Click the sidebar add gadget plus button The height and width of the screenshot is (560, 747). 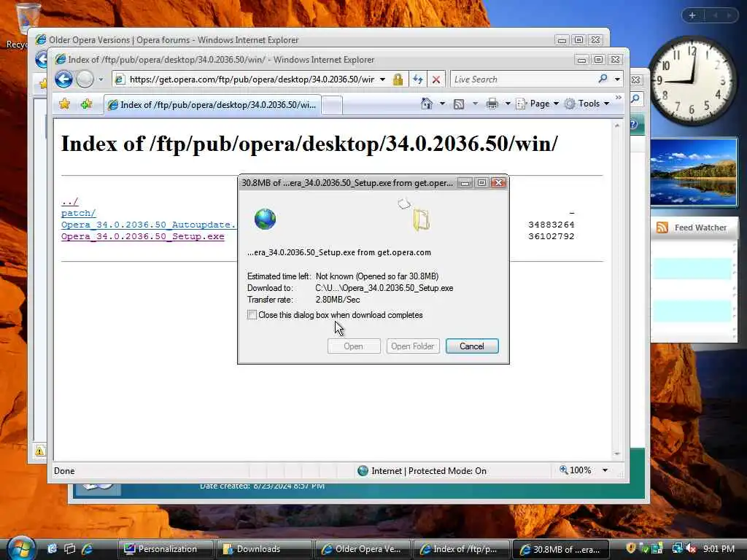click(x=692, y=15)
